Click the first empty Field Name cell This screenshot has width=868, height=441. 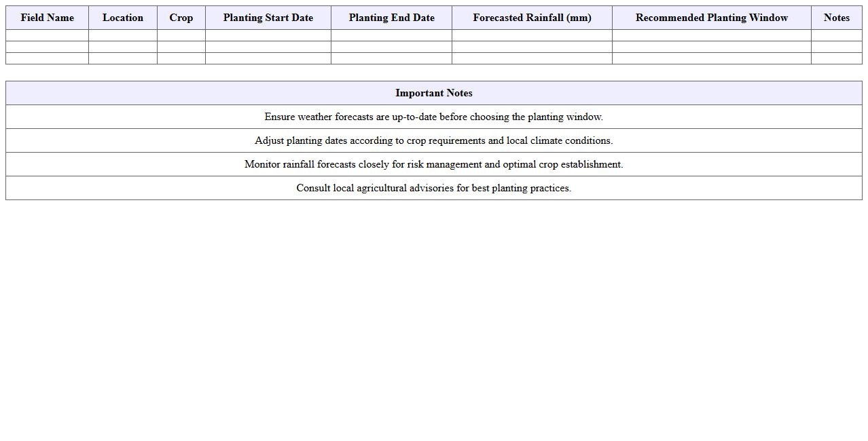pos(47,35)
